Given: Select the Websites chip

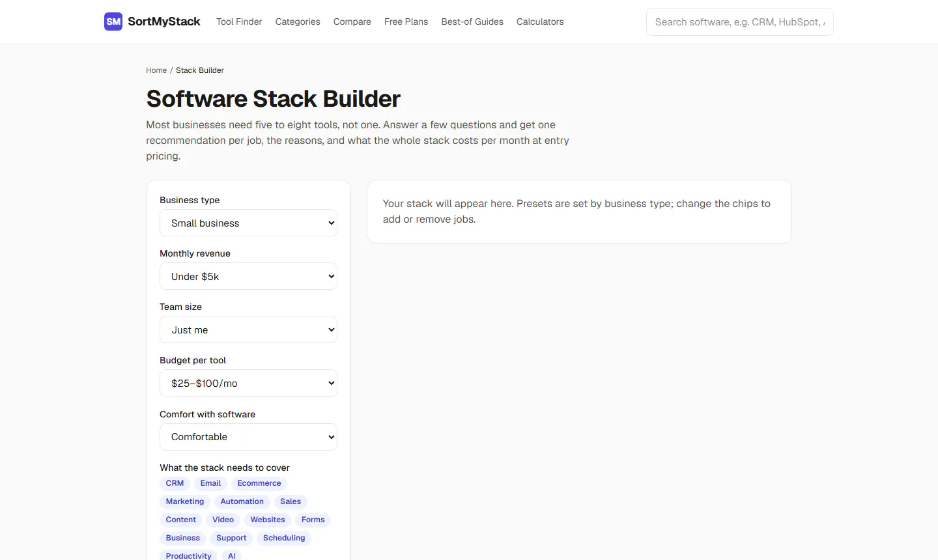Looking at the screenshot, I should 268,520.
